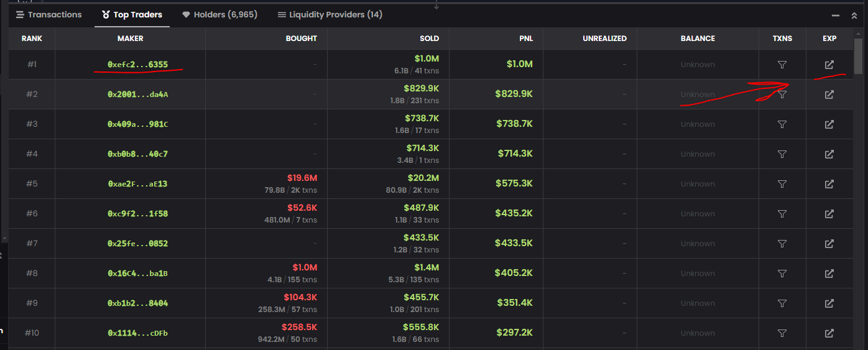Open explorer link for rank #1 trader
The height and width of the screenshot is (350, 868).
pos(829,65)
